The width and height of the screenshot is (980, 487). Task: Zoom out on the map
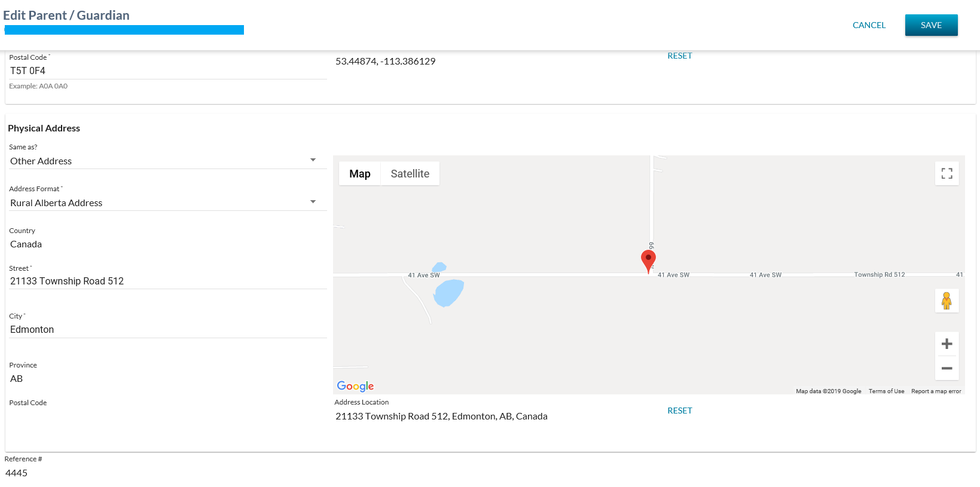947,368
